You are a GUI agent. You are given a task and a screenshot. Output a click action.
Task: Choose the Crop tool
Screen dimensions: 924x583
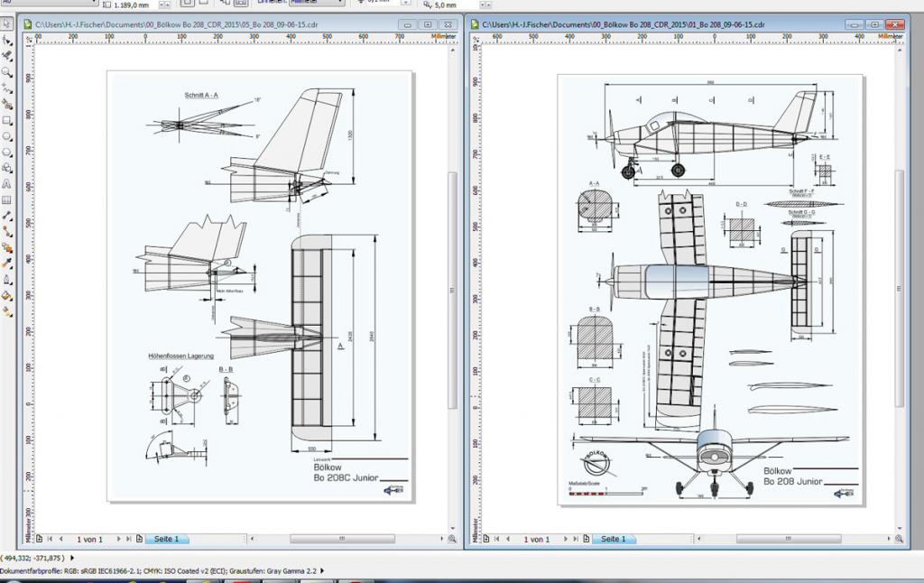(x=7, y=56)
